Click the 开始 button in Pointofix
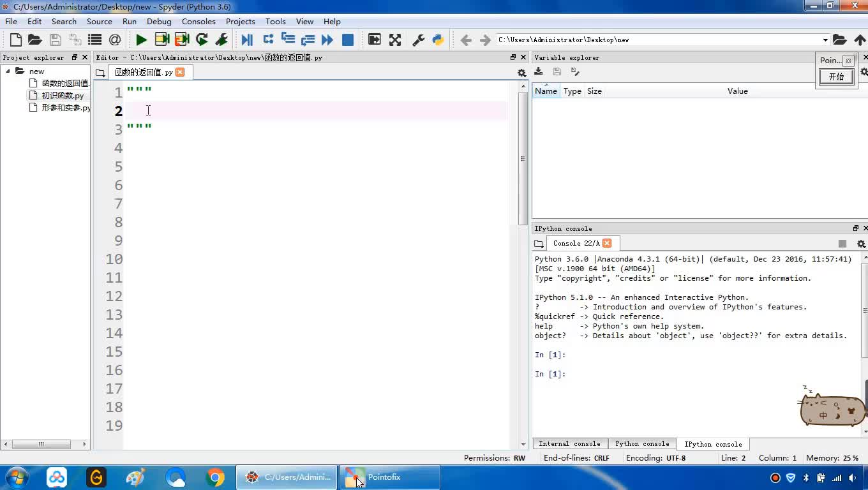 point(836,77)
